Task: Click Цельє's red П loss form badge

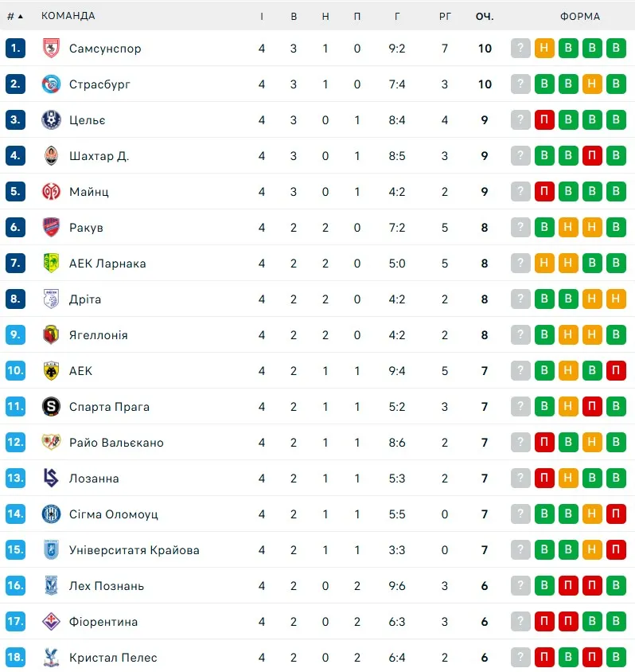Action: [544, 120]
